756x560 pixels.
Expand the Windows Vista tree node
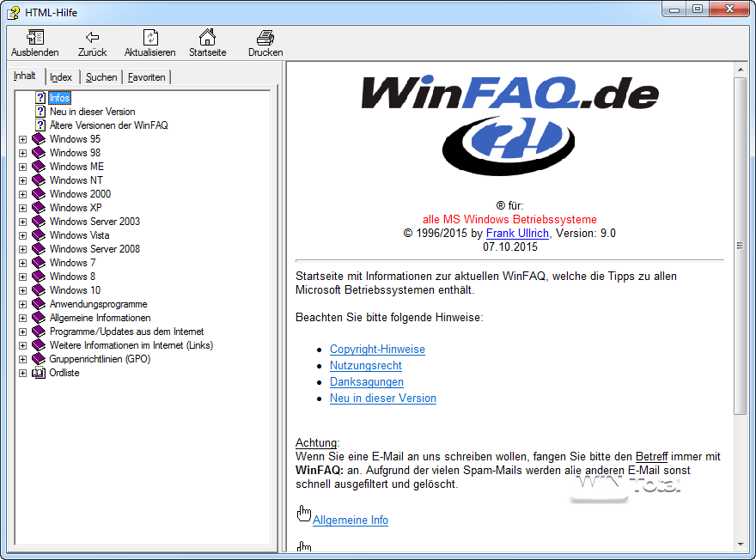point(22,235)
